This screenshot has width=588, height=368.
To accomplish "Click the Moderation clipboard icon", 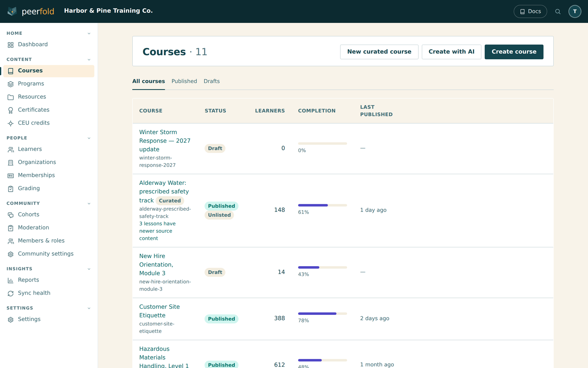I will [x=11, y=228].
